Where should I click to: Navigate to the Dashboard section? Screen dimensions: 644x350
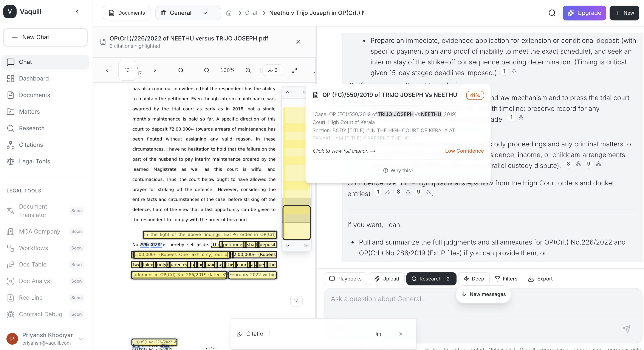[x=34, y=78]
